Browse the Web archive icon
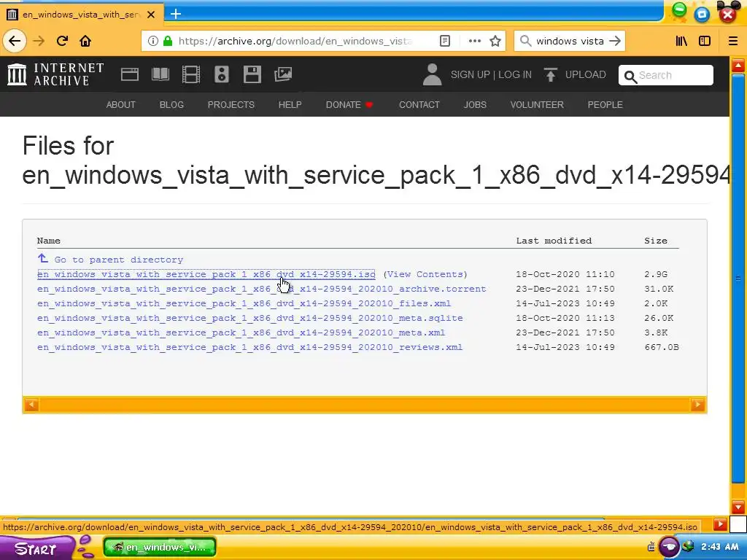This screenshot has height=560, width=747. coord(130,74)
